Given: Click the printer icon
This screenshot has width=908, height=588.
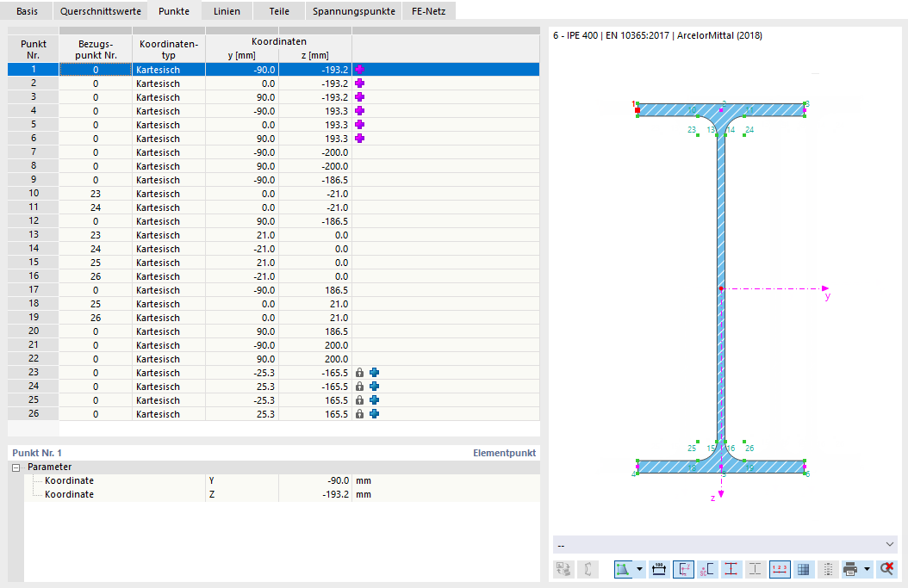Looking at the screenshot, I should (x=850, y=569).
